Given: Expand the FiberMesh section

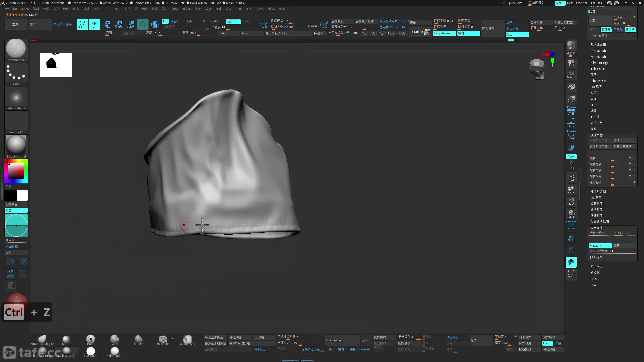Looking at the screenshot, I should [598, 81].
